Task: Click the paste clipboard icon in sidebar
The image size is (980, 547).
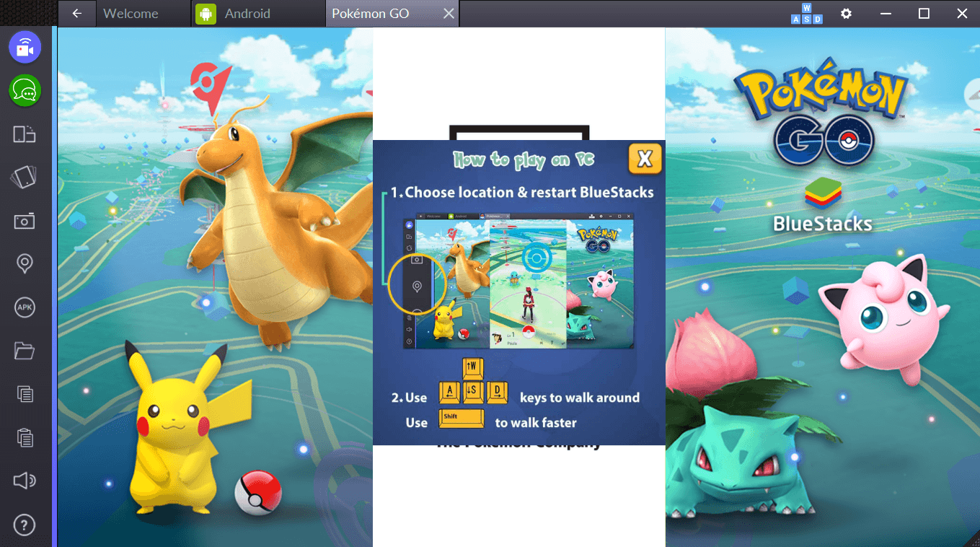Action: click(25, 437)
